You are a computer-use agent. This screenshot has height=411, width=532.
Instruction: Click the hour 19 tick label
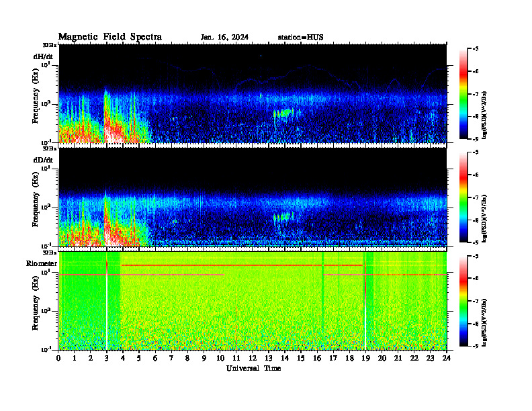point(365,358)
